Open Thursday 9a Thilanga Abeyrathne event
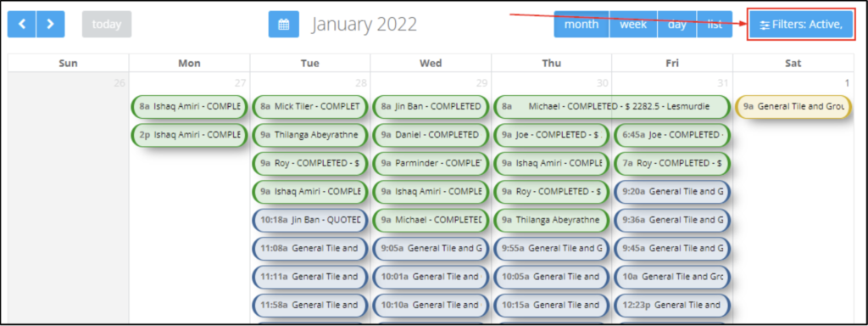 pyautogui.click(x=551, y=220)
